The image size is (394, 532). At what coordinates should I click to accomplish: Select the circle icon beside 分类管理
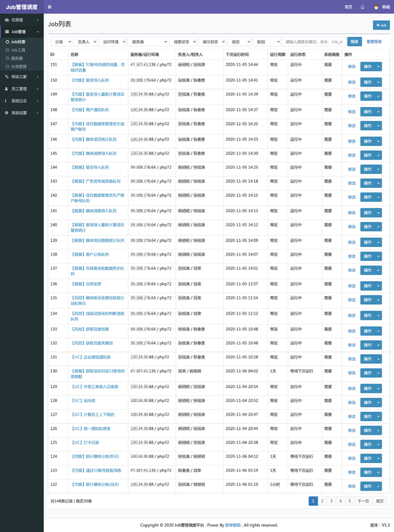(7, 66)
